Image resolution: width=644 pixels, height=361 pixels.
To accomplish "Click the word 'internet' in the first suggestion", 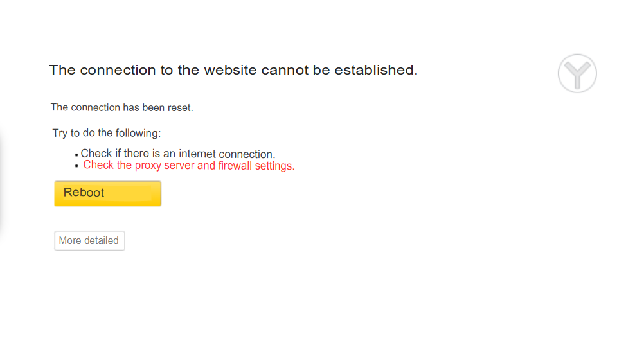I will pyautogui.click(x=197, y=154).
